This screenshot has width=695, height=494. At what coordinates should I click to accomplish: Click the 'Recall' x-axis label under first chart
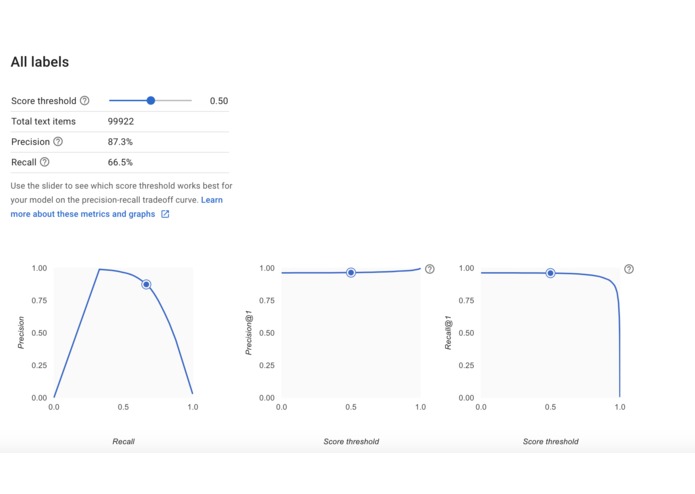pyautogui.click(x=123, y=441)
